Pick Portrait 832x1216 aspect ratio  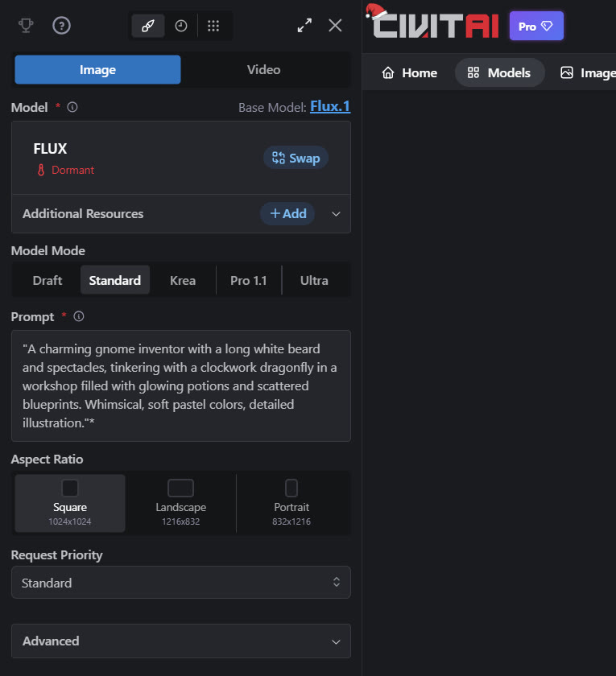click(291, 503)
